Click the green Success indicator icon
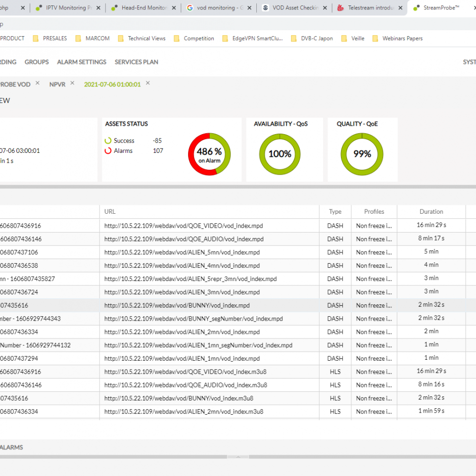Viewport: 476px width, 476px height. tap(107, 141)
